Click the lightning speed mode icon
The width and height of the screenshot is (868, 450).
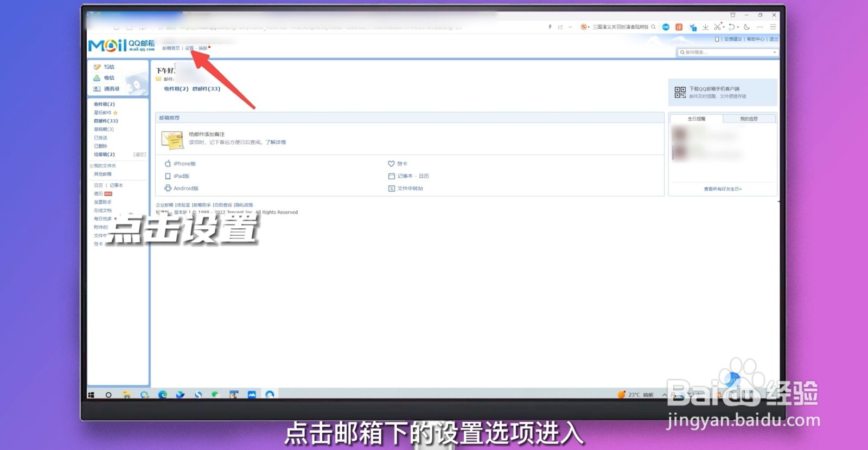coord(550,27)
